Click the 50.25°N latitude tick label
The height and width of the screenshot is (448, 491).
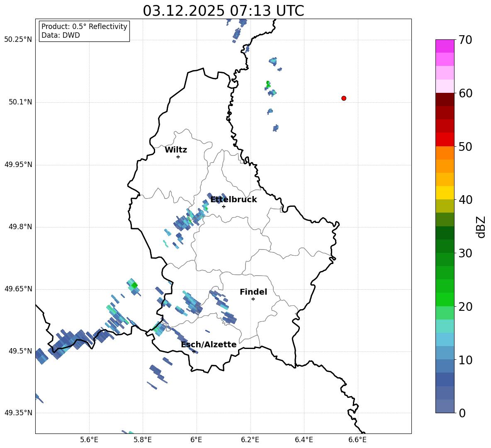click(x=18, y=40)
